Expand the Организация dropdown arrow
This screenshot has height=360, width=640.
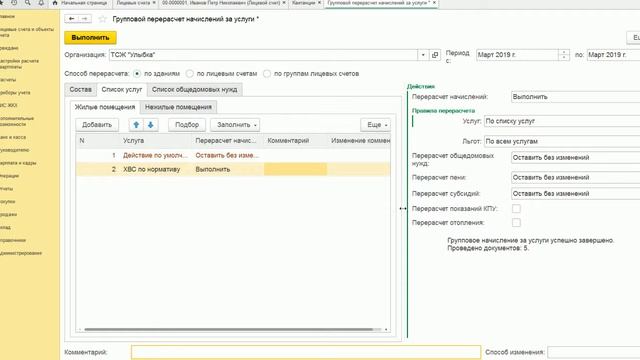(423, 55)
